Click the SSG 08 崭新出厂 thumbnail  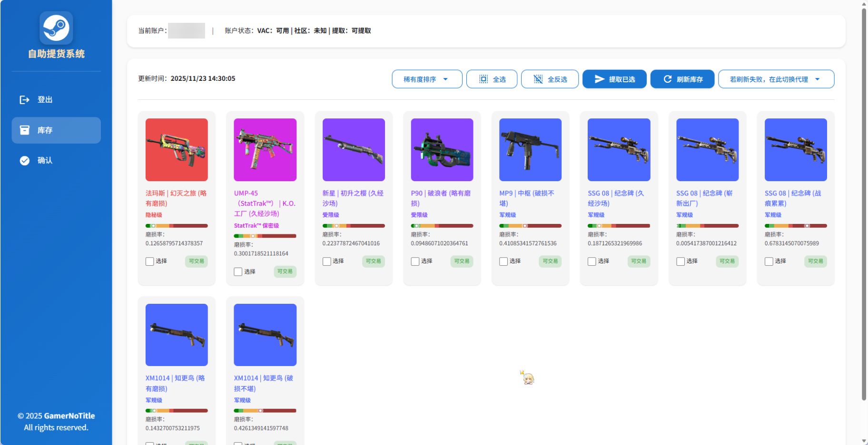coord(707,150)
